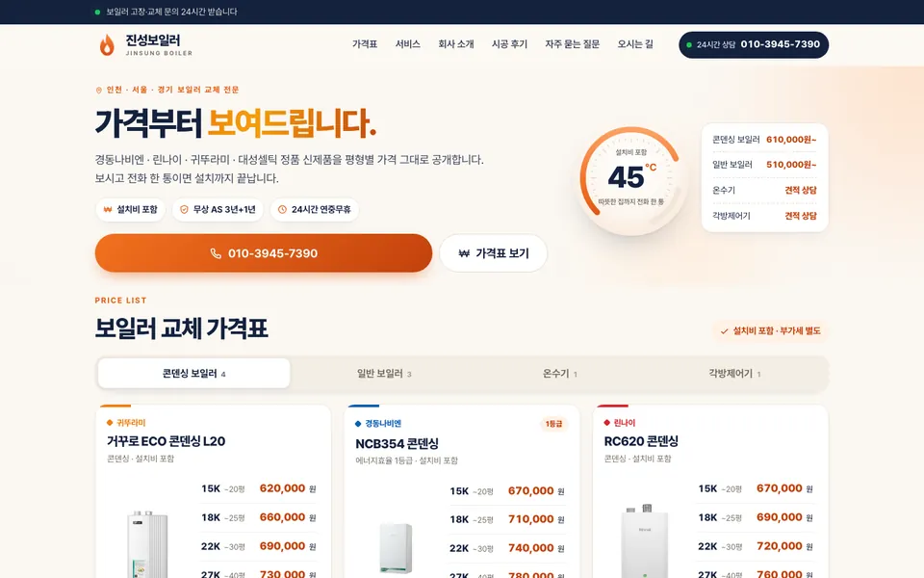Click the blue diamond icon beside 경동나비엔

[358, 424]
